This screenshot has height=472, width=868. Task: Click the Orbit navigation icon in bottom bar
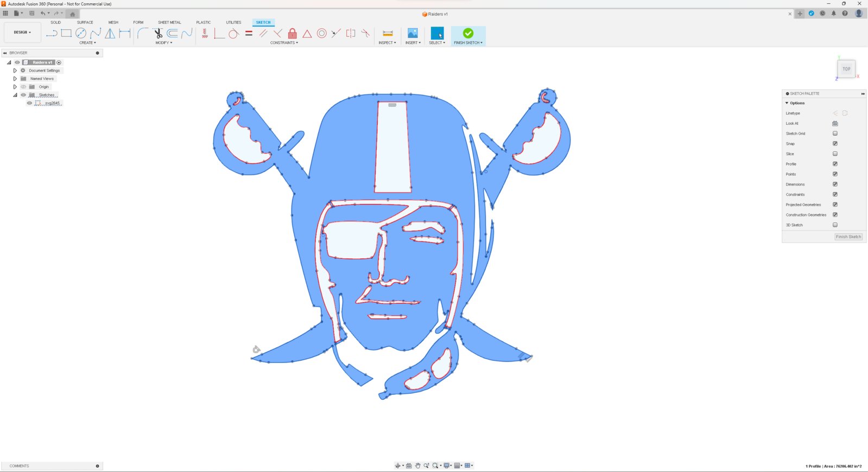[397, 465]
